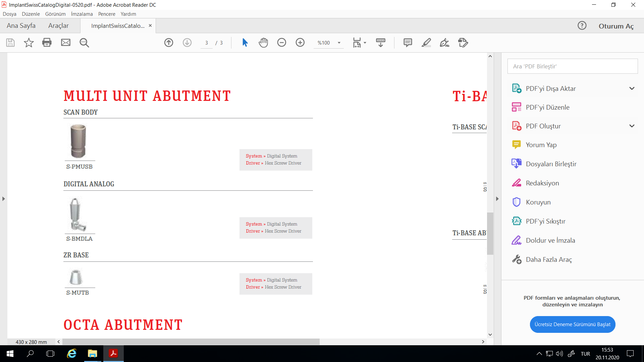This screenshot has height=362, width=644.
Task: Add a comment note icon
Action: pyautogui.click(x=408, y=43)
